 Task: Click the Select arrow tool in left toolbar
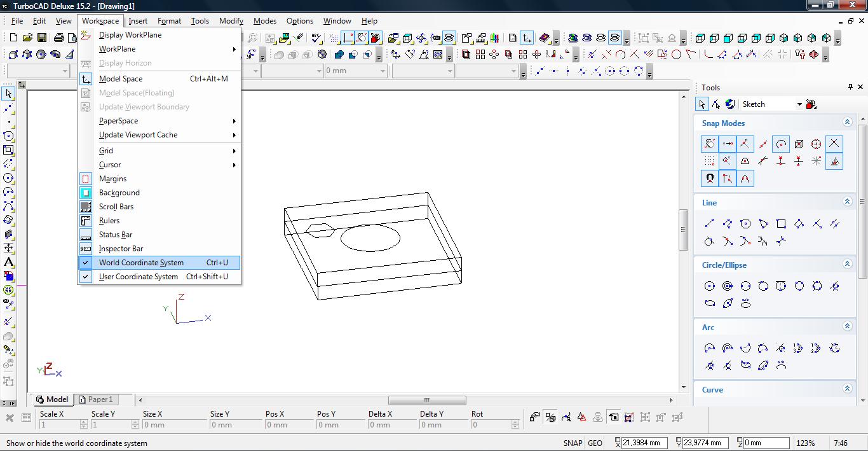tap(8, 94)
